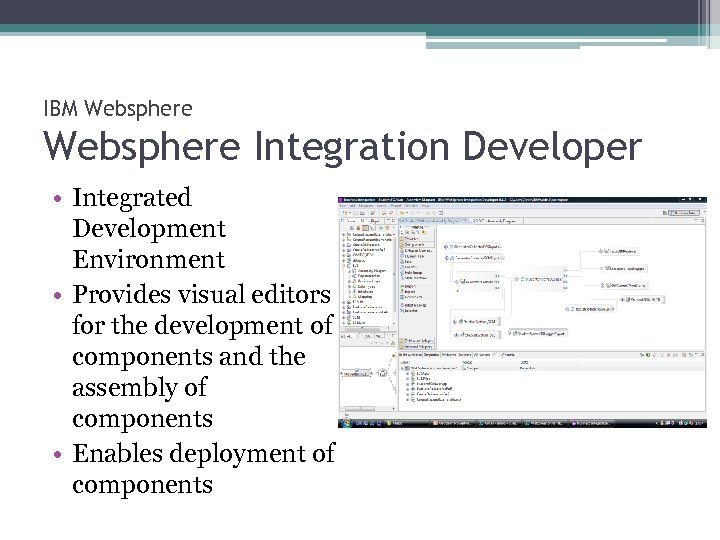The height and width of the screenshot is (540, 720).
Task: Open the Window menu
Action: (x=411, y=206)
